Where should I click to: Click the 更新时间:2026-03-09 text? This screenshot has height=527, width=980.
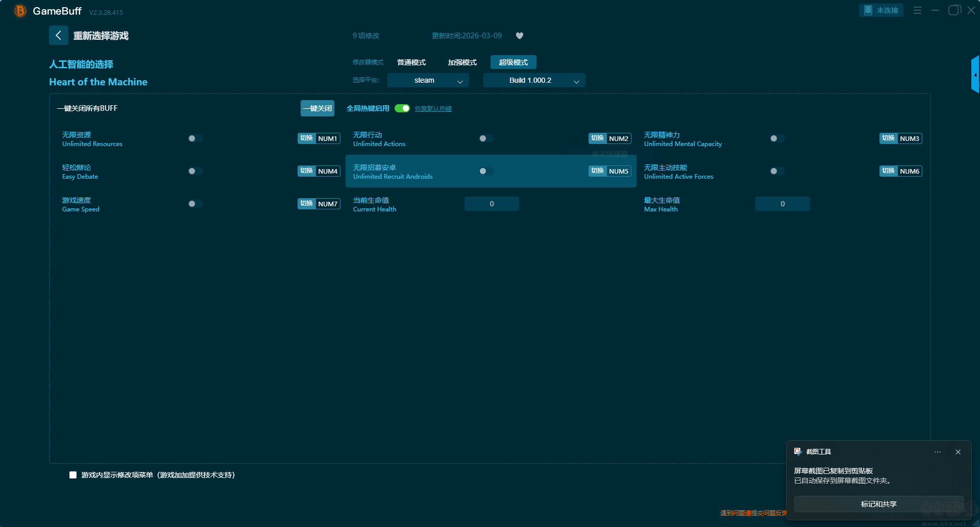(x=467, y=36)
